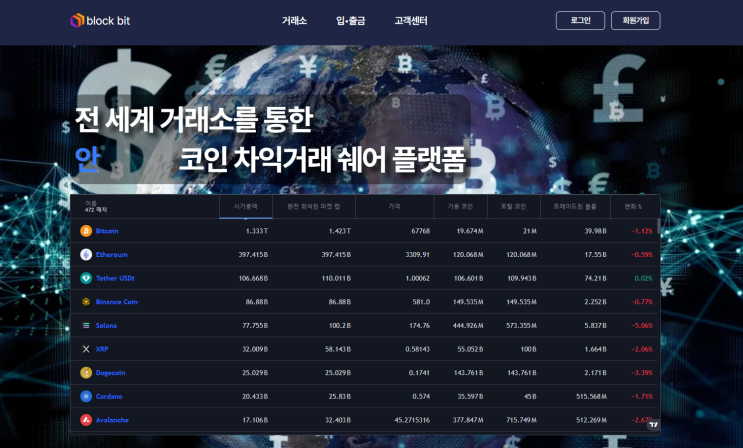The image size is (743, 448).
Task: Open the Dogecoin link
Action: 110,373
